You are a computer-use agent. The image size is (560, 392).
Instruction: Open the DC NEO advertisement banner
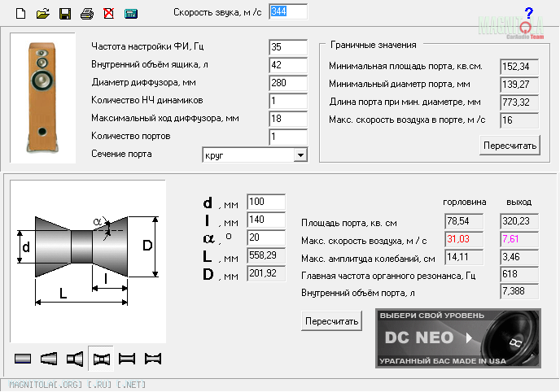[x=458, y=338]
